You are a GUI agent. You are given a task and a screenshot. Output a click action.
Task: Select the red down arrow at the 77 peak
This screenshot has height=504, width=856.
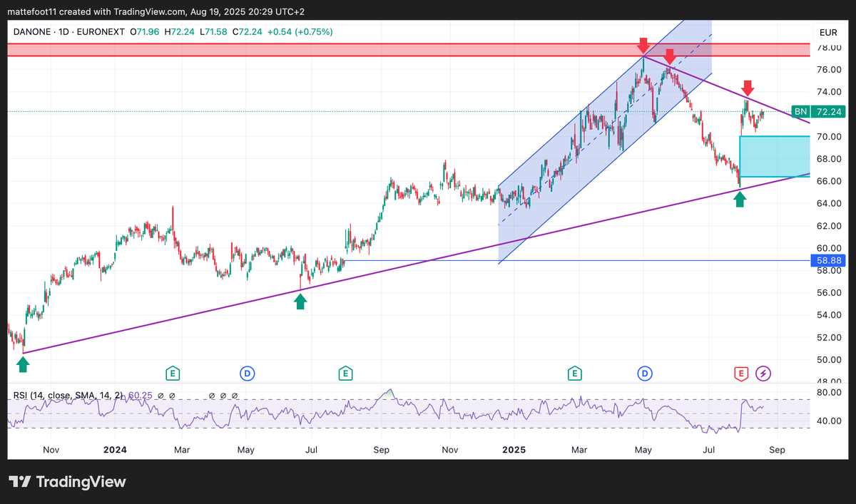click(x=643, y=46)
